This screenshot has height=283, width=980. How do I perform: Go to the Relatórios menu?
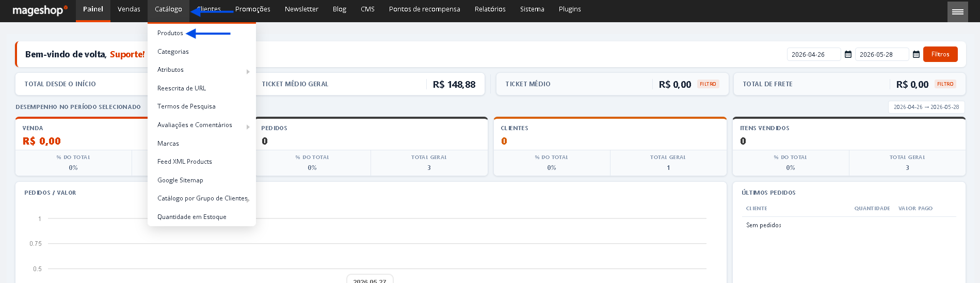[490, 9]
